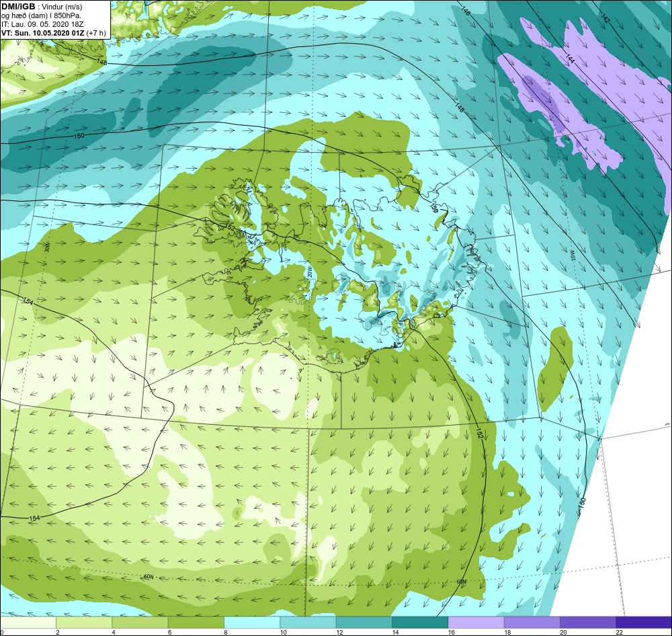672x636 pixels.
Task: Click the legend value '2'
Action: 57,632
